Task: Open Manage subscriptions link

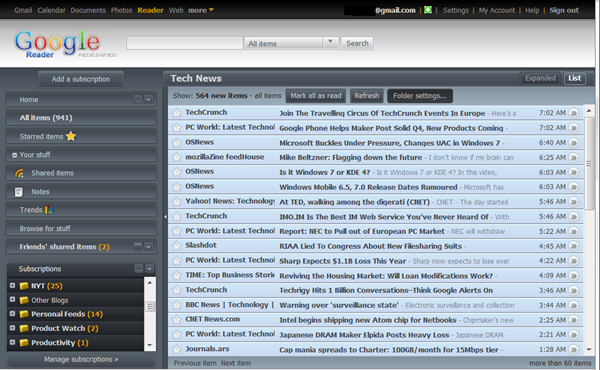Action: pos(81,359)
